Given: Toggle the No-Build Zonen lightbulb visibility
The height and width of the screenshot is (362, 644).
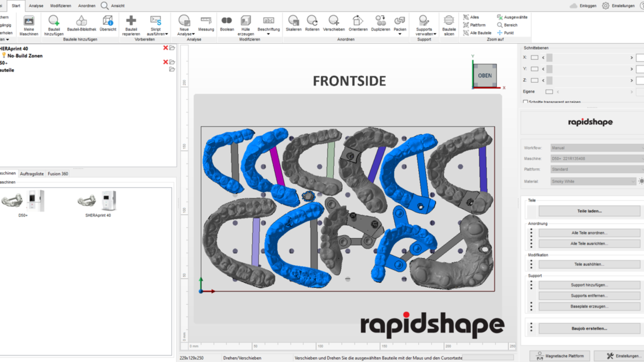Looking at the screenshot, I should point(4,55).
